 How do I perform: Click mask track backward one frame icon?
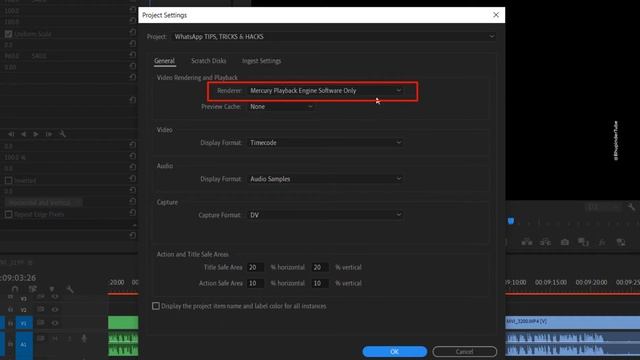(x=11, y=134)
